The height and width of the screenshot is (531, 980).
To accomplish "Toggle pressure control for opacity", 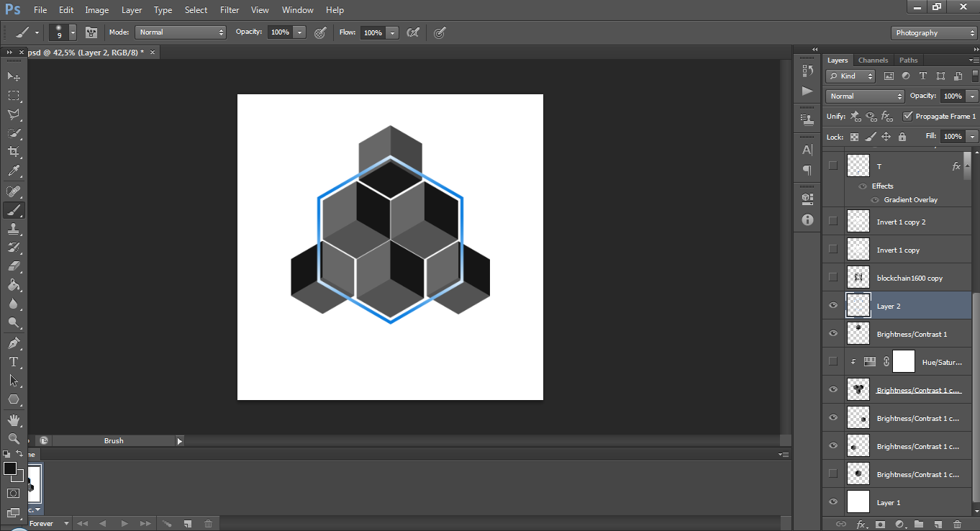I will (x=321, y=32).
